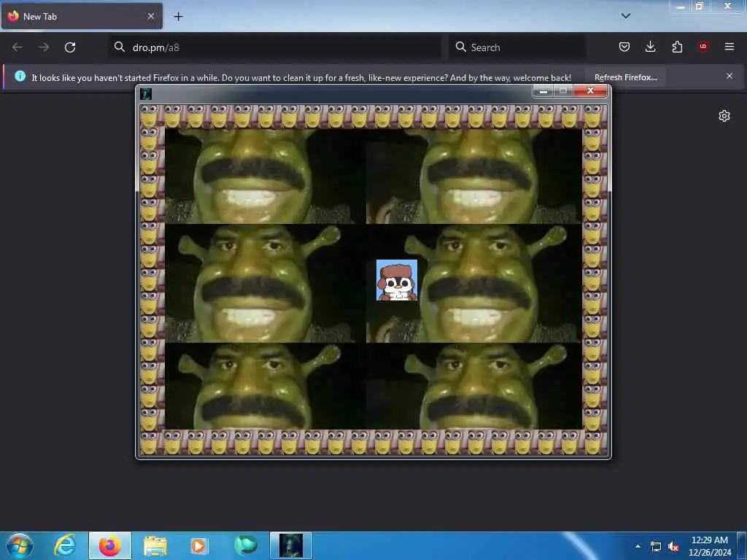This screenshot has height=560, width=747.
Task: Open new tab page settings gear
Action: click(x=724, y=116)
